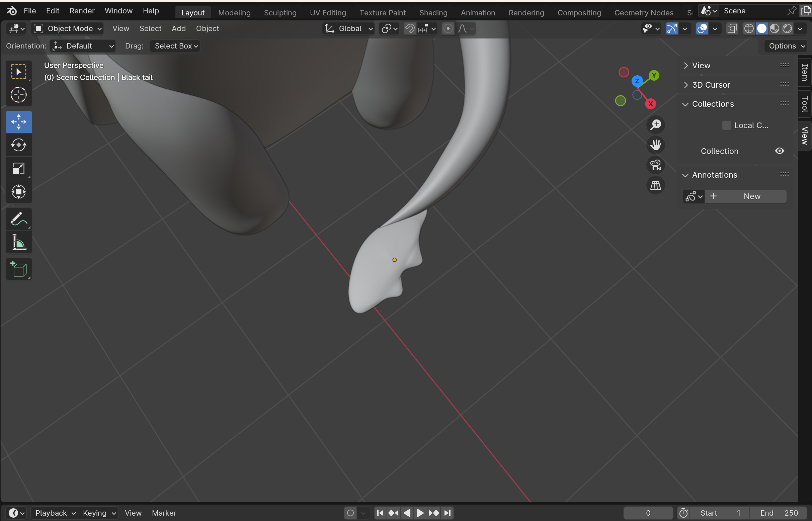Click the Start frame field
This screenshot has height=521, width=812.
[720, 513]
